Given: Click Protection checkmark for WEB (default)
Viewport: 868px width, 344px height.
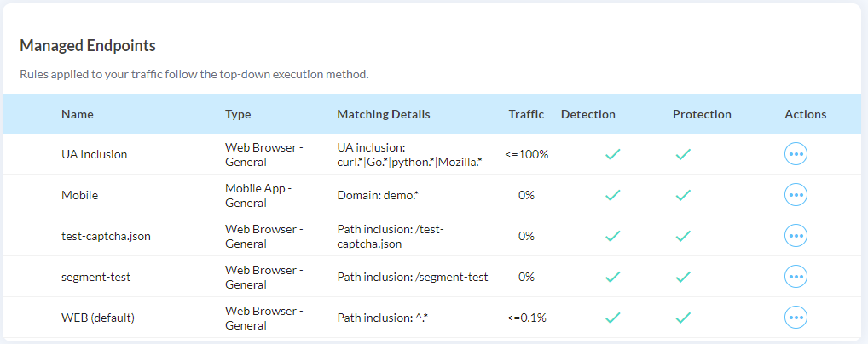Looking at the screenshot, I should pyautogui.click(x=682, y=318).
